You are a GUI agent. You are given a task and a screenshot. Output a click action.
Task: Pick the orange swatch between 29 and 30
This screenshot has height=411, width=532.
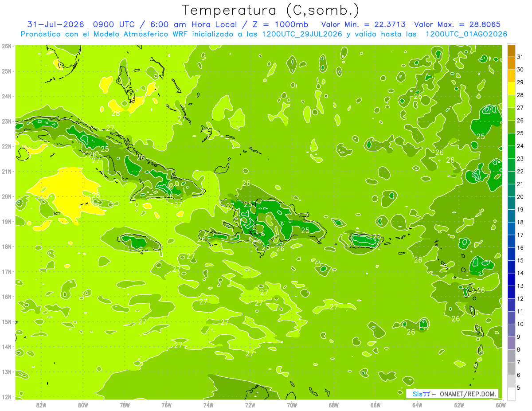coord(511,76)
